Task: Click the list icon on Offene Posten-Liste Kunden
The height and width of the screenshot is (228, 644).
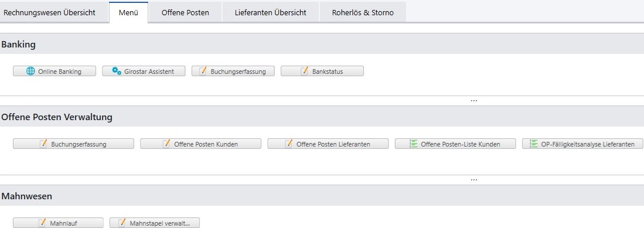Action: tap(414, 144)
